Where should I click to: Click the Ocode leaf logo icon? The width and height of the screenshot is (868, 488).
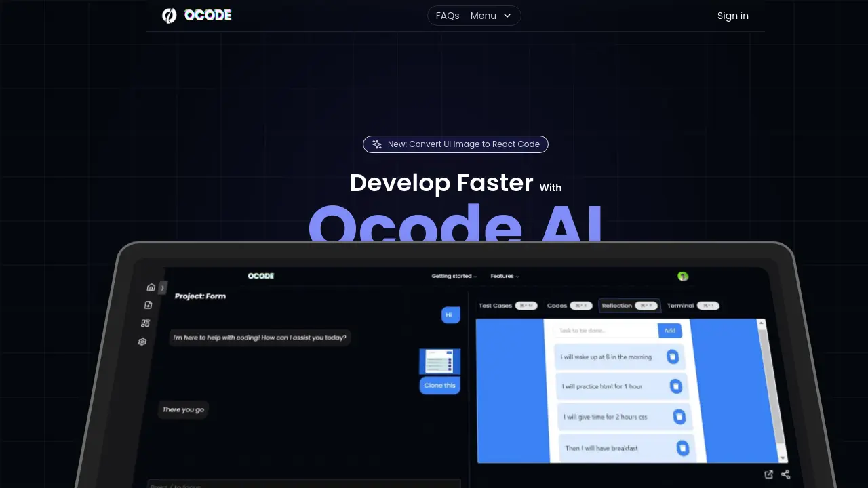(169, 16)
